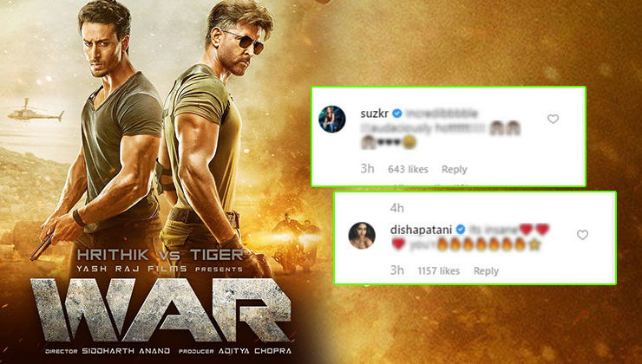Like dishapatani's comment with the heart icon
Screen dimensions: 642x364
coord(582,235)
